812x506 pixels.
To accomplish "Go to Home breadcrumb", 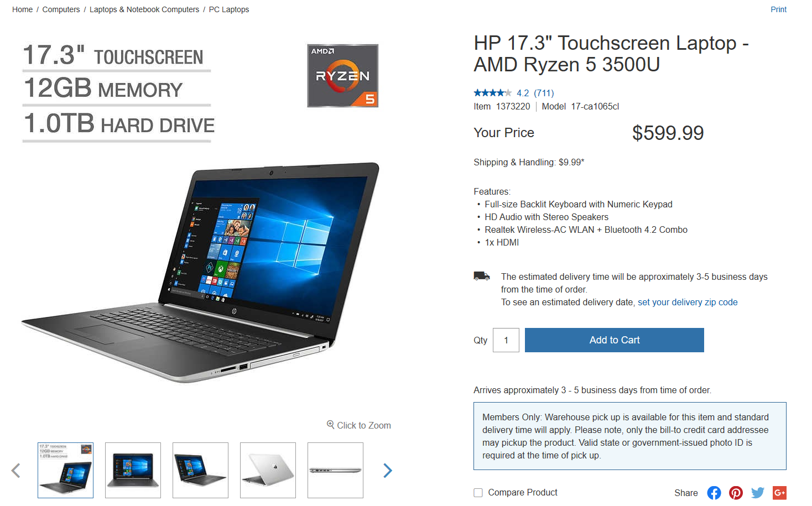I will 22,9.
